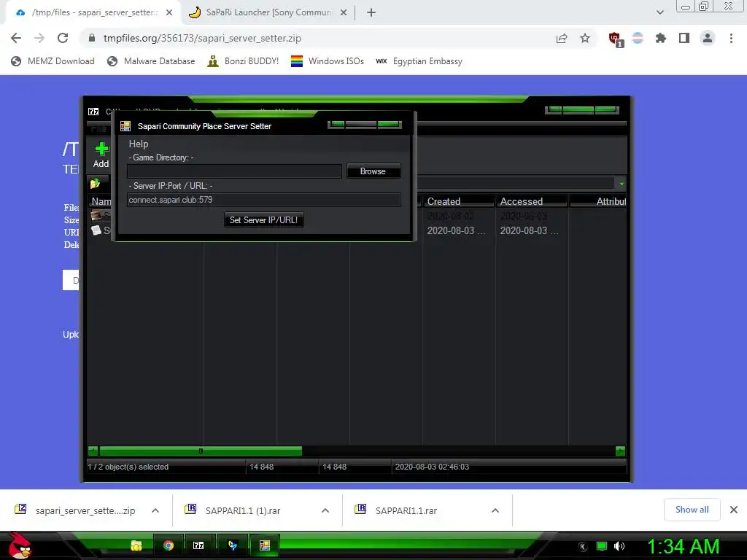Sort by Attributes column in 7-Zip

tap(598, 201)
